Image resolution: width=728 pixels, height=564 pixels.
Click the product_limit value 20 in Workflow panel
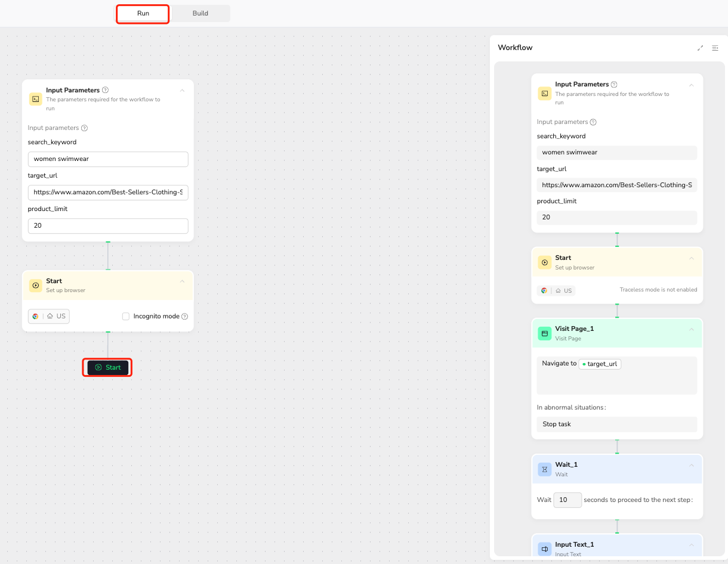pos(617,218)
